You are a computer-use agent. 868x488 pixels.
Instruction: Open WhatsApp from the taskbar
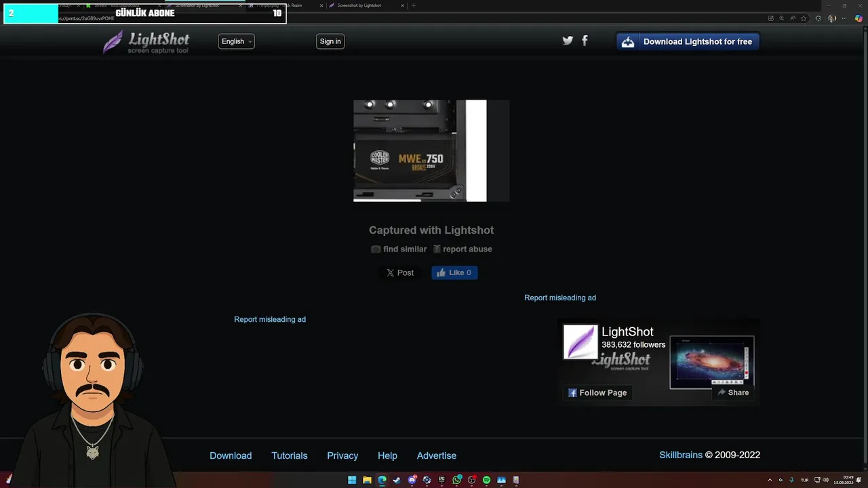pyautogui.click(x=457, y=480)
